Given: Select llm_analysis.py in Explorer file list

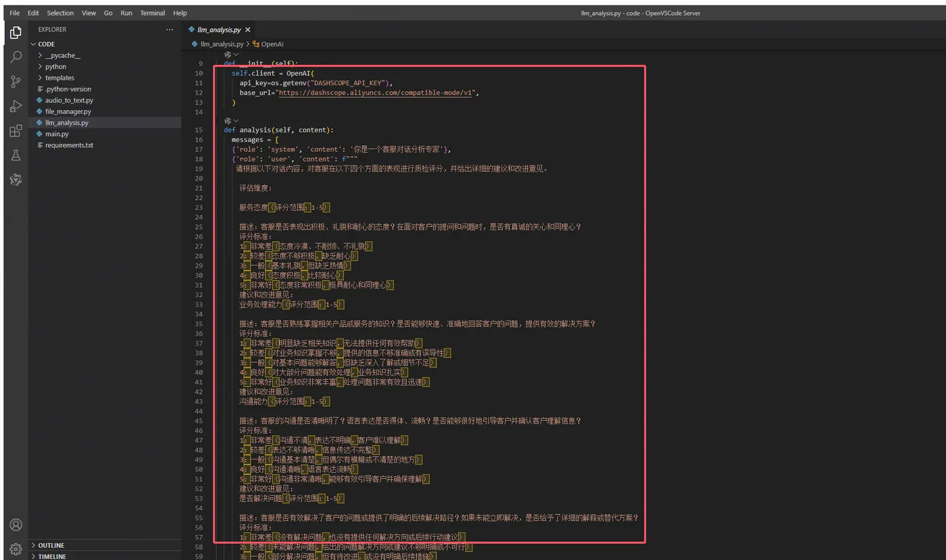Looking at the screenshot, I should click(x=67, y=123).
